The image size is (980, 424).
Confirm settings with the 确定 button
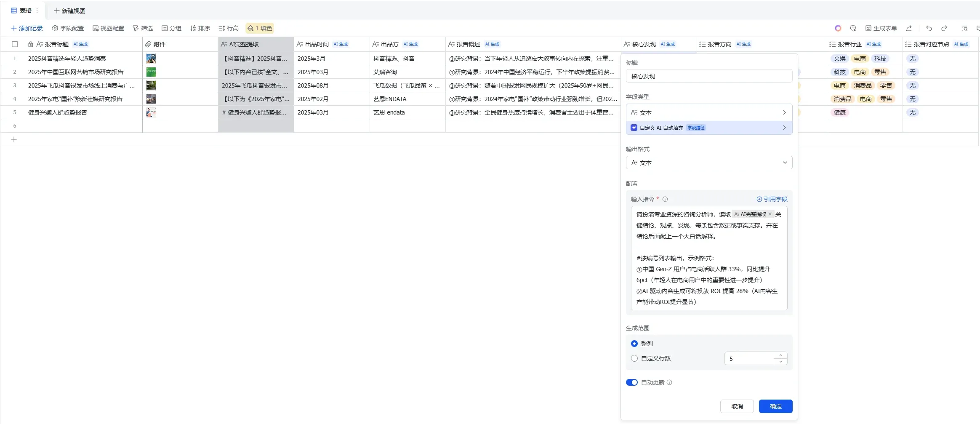tap(775, 406)
